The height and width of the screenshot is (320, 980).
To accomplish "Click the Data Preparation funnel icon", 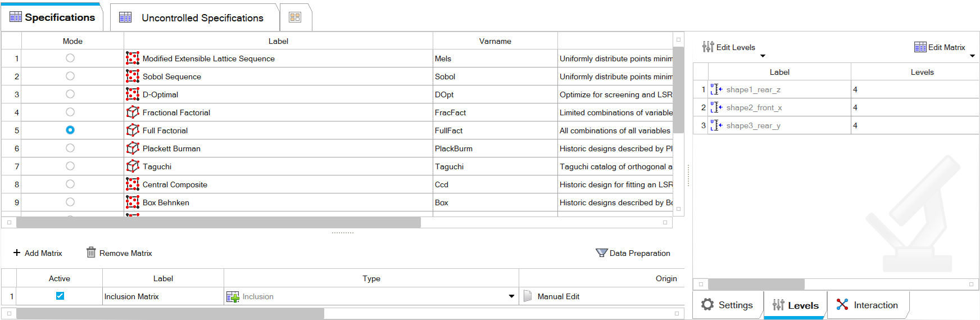I will pos(601,253).
